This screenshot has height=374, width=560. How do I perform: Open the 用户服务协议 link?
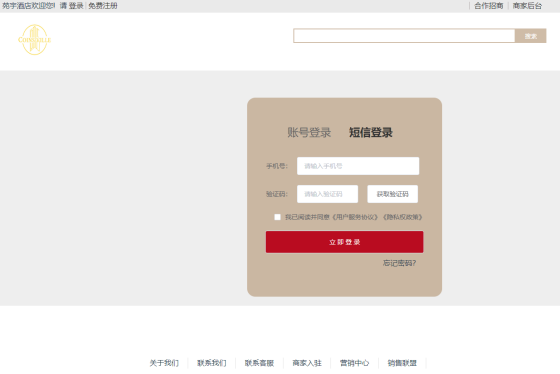(355, 217)
